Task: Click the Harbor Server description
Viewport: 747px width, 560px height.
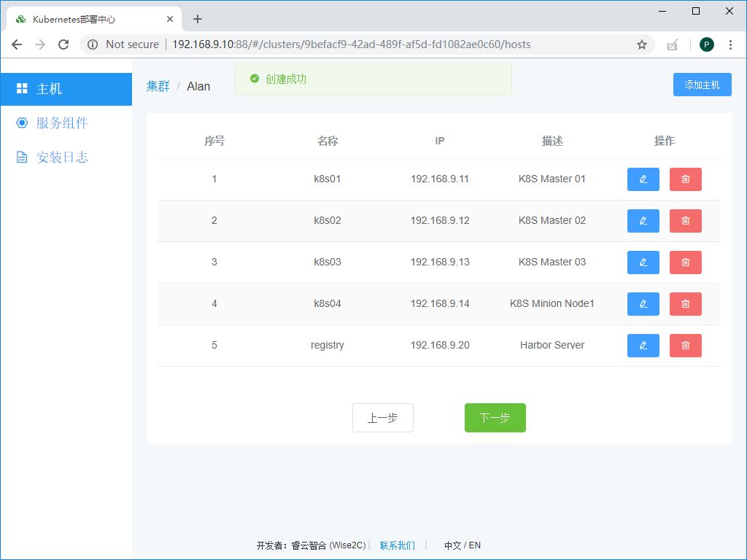Action: point(552,345)
